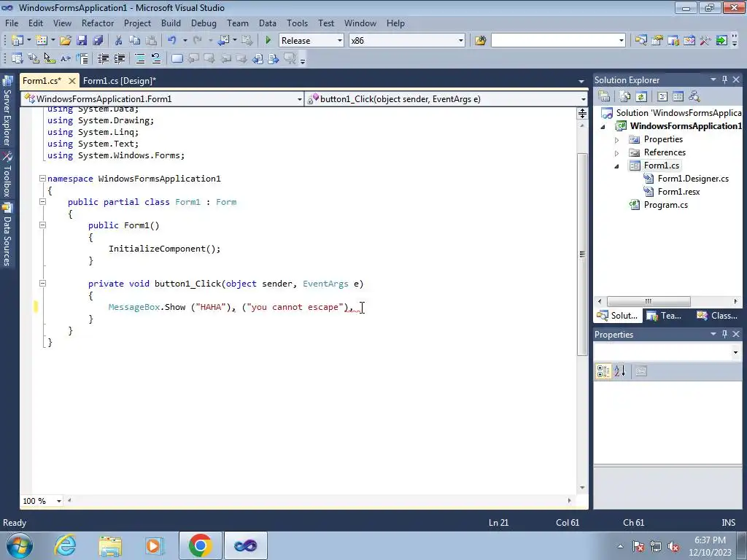This screenshot has width=747, height=560.
Task: Open the Server Explorer side tab
Action: click(7, 112)
